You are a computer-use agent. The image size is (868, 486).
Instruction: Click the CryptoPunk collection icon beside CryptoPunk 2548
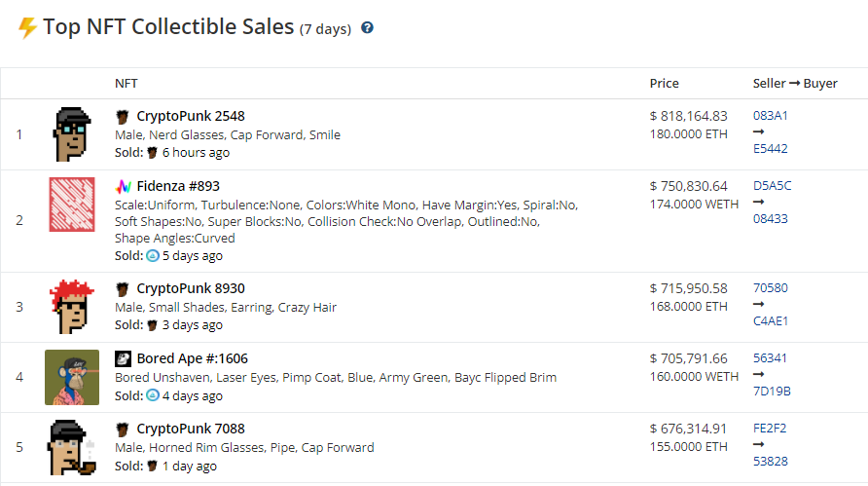(123, 116)
